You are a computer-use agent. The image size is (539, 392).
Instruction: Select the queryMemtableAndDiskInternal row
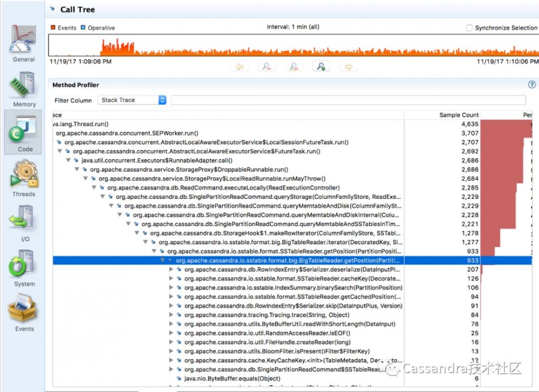pos(292,215)
